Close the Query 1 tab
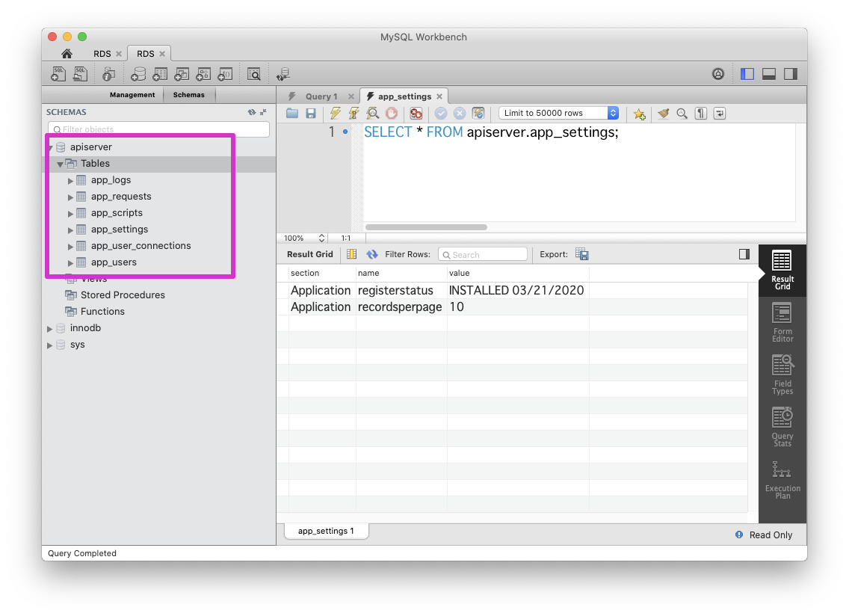This screenshot has height=616, width=849. 351,96
